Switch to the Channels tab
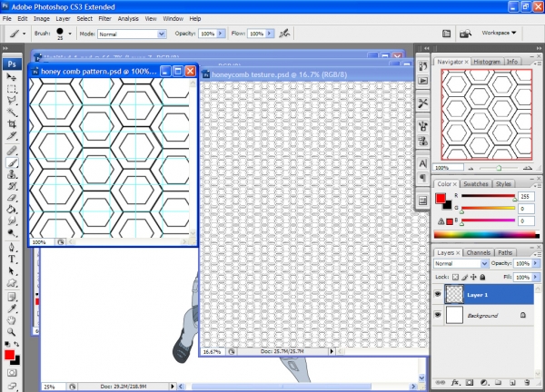Screen dimensions: 545x392 479,252
